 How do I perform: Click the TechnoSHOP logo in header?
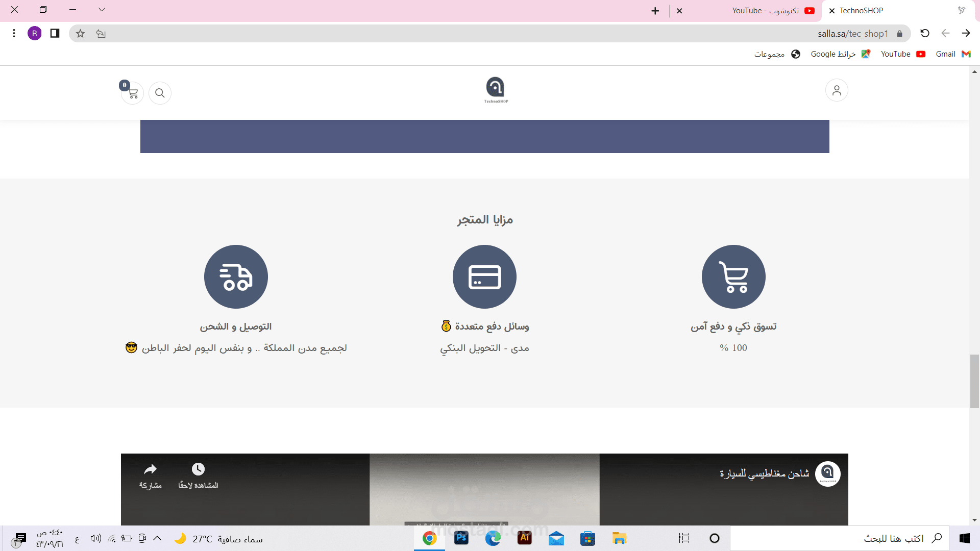coord(496,90)
